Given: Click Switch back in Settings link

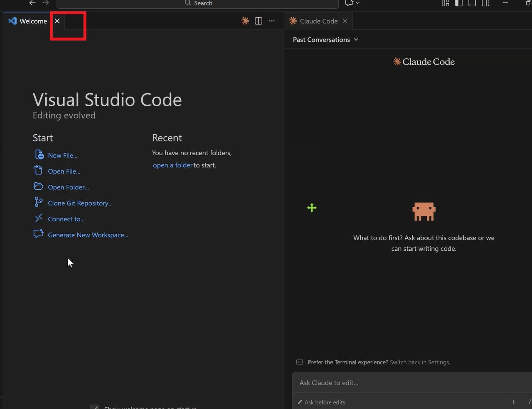Looking at the screenshot, I should coord(420,362).
